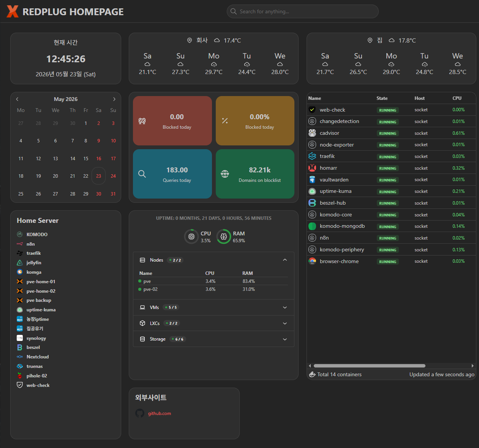Click the GitHub octocat icon
Screen dimensions: 479x448
pos(140,413)
